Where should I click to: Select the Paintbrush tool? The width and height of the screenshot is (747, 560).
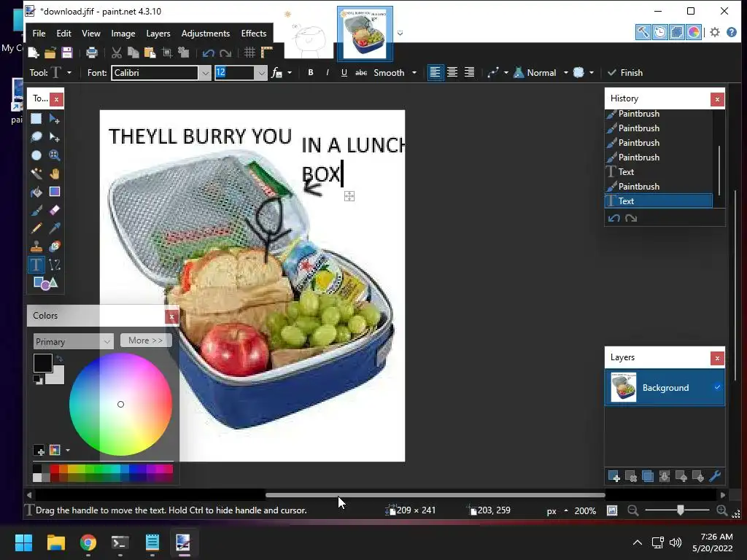click(36, 210)
